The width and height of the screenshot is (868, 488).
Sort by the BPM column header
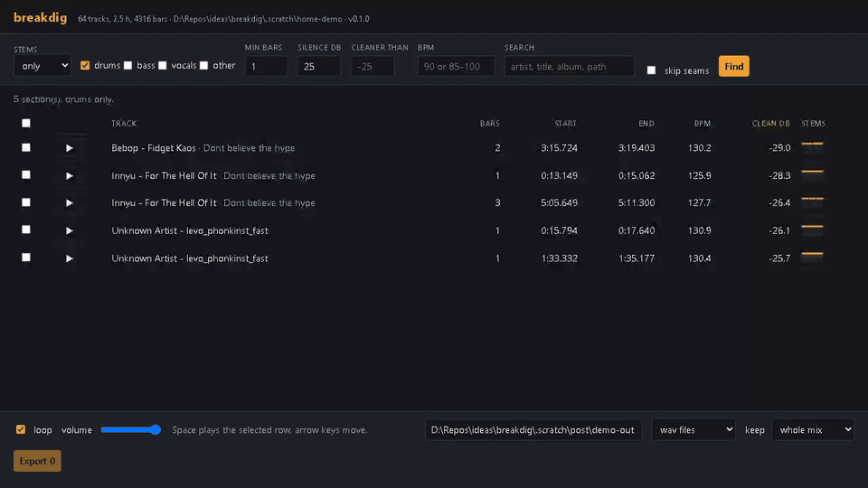point(702,124)
